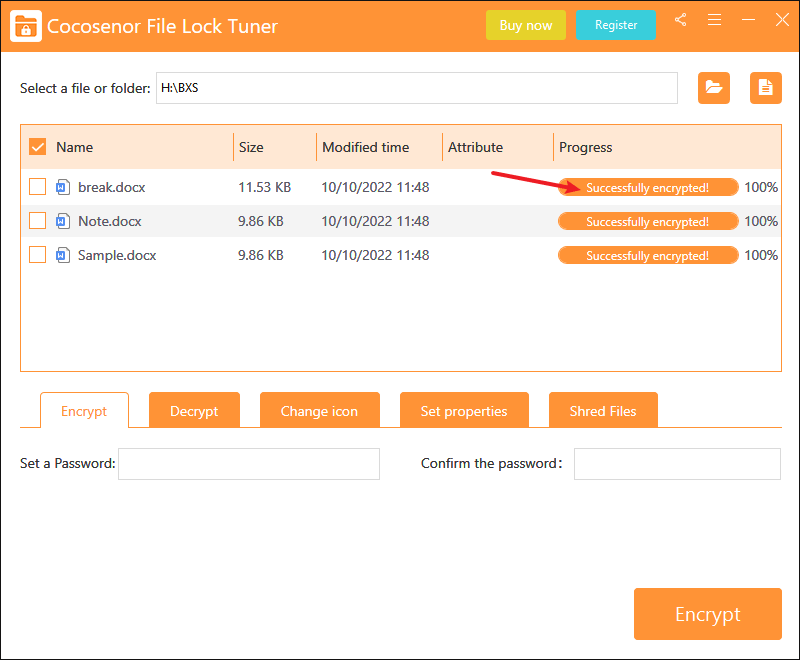Open the share icon in title bar
The width and height of the screenshot is (800, 660).
point(680,20)
